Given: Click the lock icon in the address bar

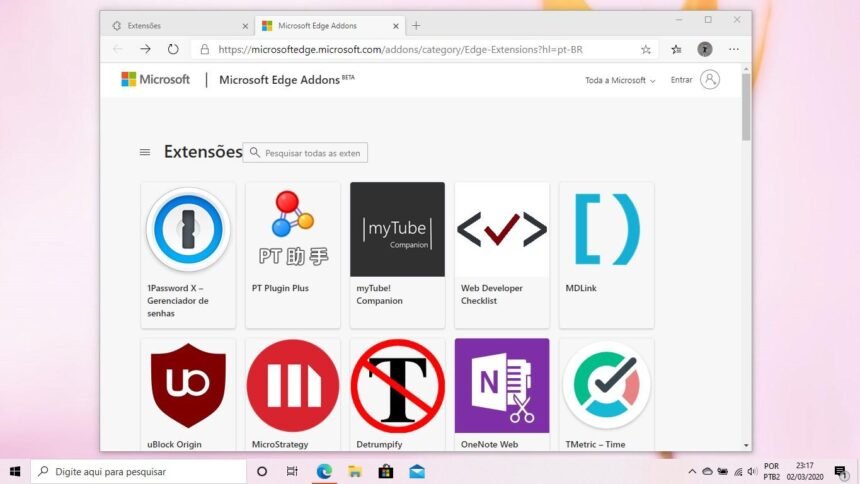Looking at the screenshot, I should pyautogui.click(x=205, y=49).
